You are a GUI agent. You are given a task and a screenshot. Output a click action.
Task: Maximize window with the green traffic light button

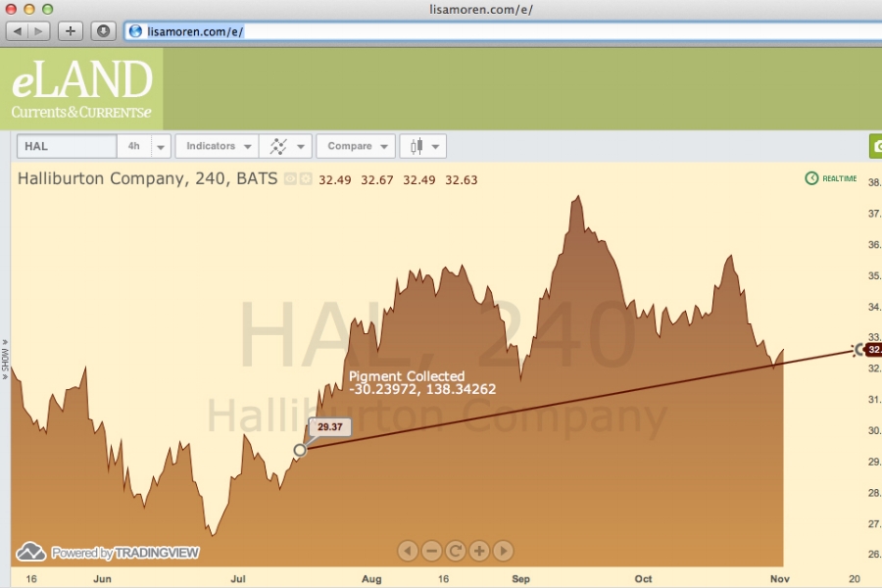[48, 9]
